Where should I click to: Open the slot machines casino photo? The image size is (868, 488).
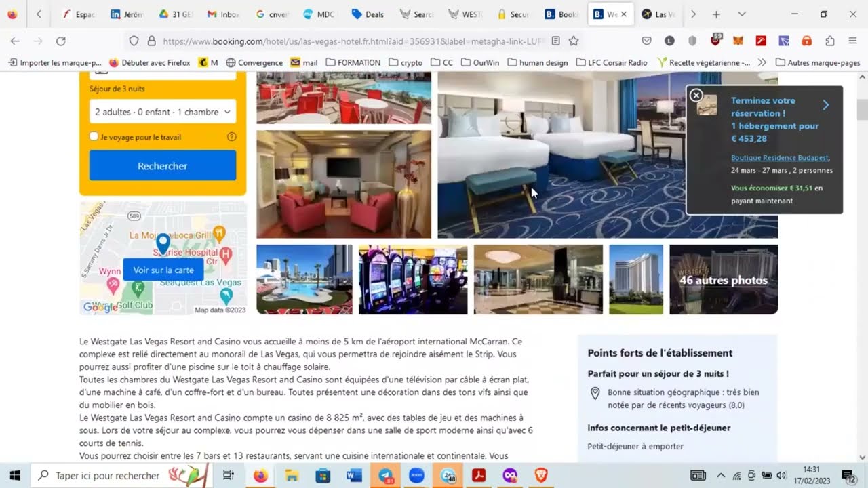[413, 279]
